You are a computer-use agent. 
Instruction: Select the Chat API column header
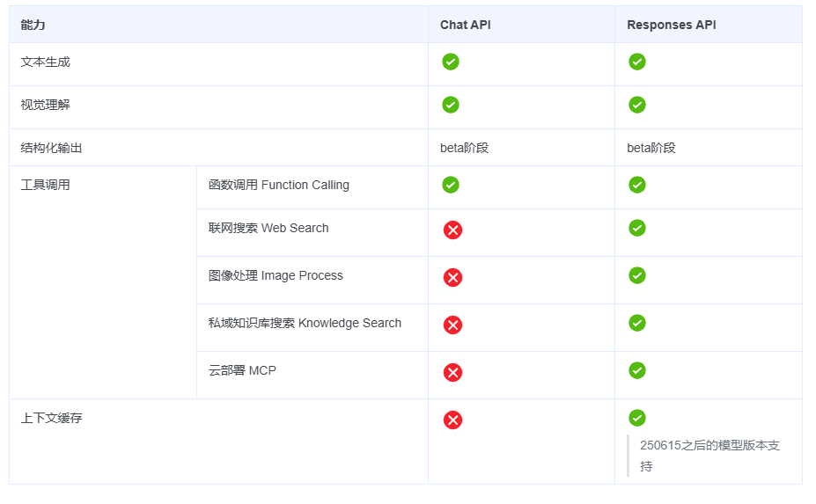[466, 25]
